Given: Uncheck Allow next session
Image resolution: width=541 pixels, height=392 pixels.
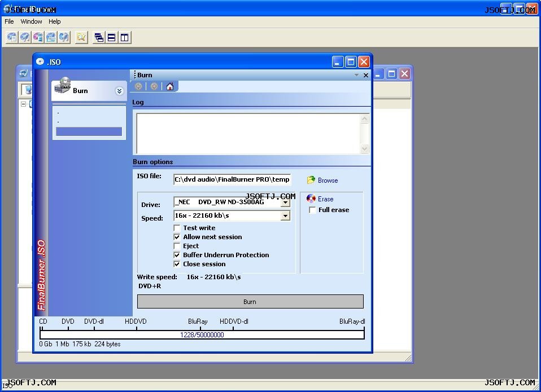Looking at the screenshot, I should [177, 237].
